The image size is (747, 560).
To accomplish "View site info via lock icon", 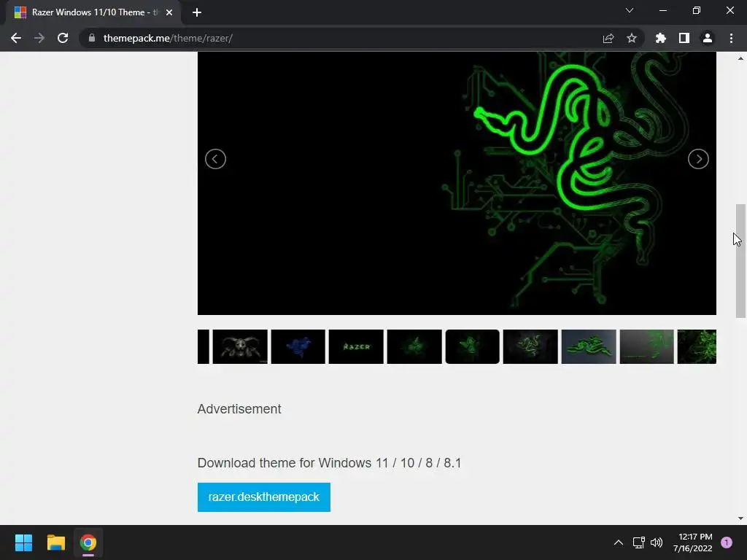I will 92,38.
